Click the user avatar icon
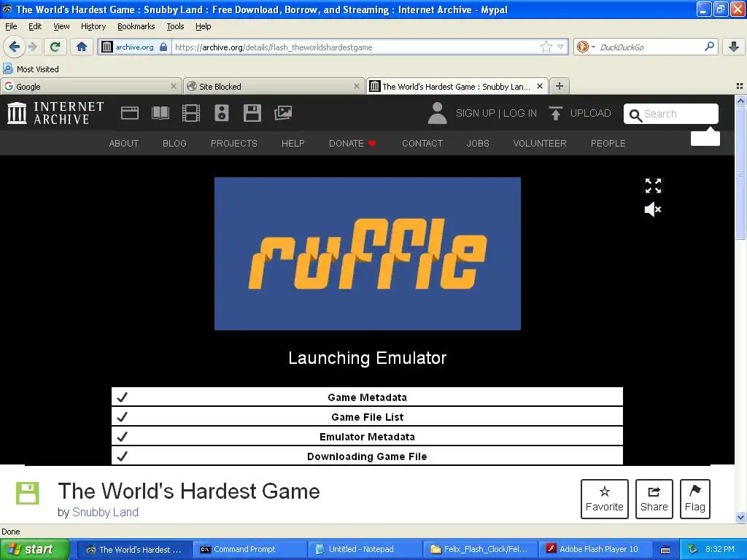The width and height of the screenshot is (747, 560). point(437,113)
